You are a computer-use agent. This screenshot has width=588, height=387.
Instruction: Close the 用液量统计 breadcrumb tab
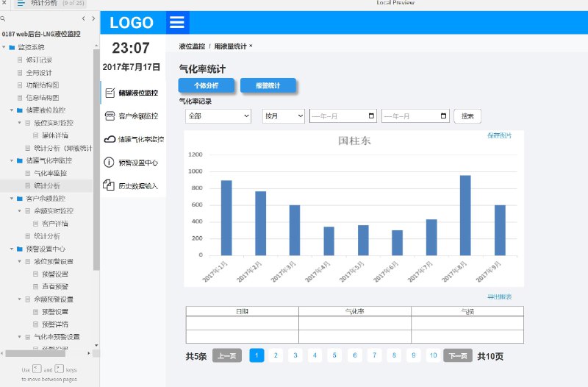[251, 46]
